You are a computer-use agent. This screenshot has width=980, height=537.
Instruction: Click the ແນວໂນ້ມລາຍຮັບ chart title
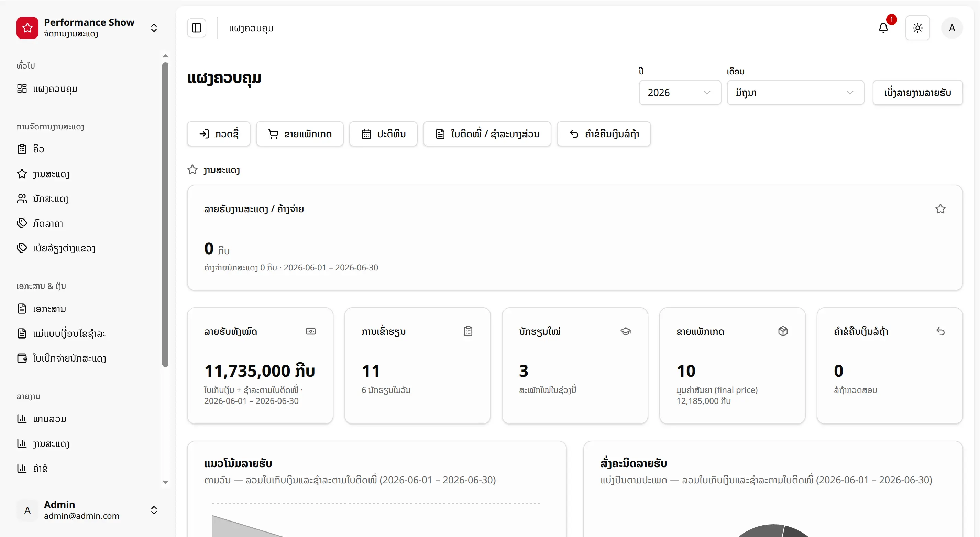pos(238,463)
